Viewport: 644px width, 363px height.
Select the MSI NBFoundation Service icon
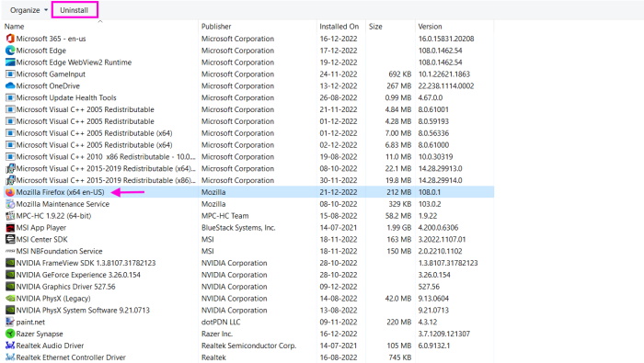(10, 251)
